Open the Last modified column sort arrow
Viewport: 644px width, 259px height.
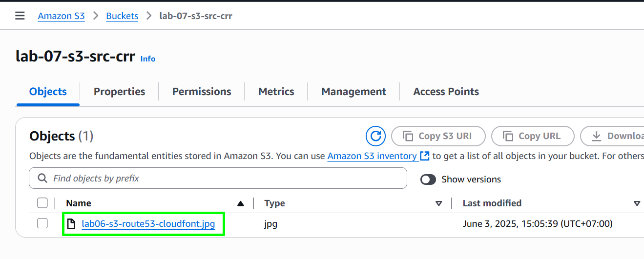637,203
